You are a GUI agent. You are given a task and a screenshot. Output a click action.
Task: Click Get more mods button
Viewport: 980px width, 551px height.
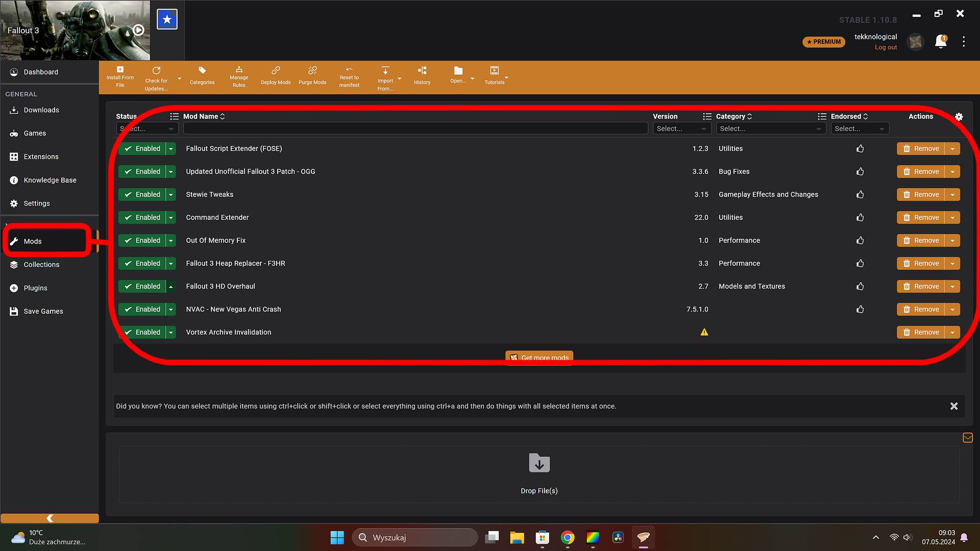(539, 357)
